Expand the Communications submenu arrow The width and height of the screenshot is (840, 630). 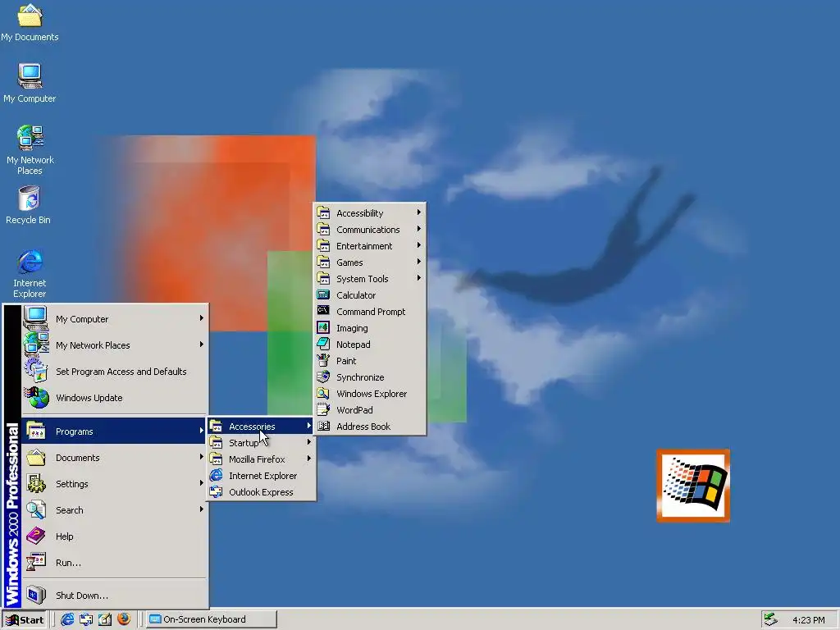click(x=419, y=230)
